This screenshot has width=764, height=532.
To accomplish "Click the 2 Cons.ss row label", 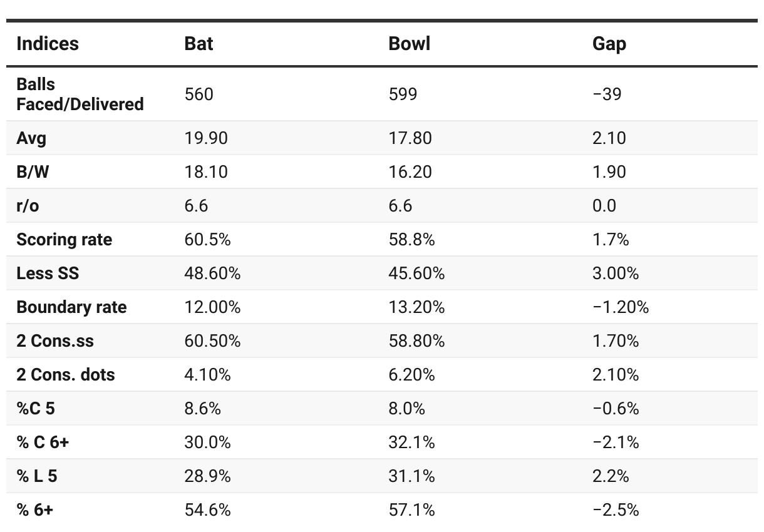I will [x=55, y=341].
